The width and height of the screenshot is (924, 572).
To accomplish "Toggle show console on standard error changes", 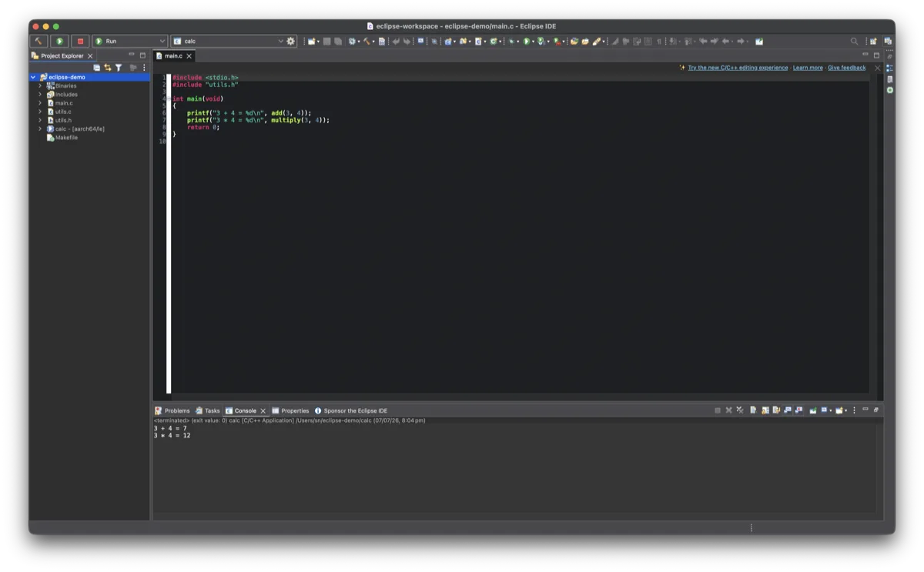I will (798, 410).
